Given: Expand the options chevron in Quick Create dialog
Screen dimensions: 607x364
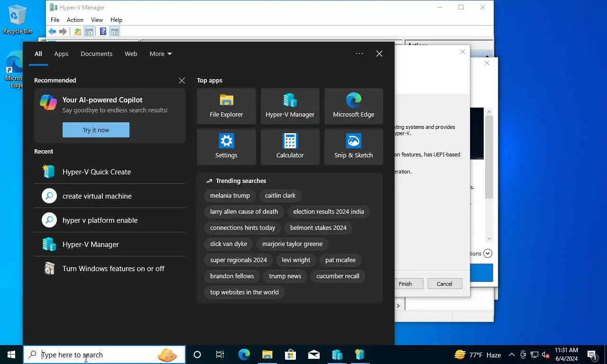Looking at the screenshot, I should pyautogui.click(x=488, y=254).
